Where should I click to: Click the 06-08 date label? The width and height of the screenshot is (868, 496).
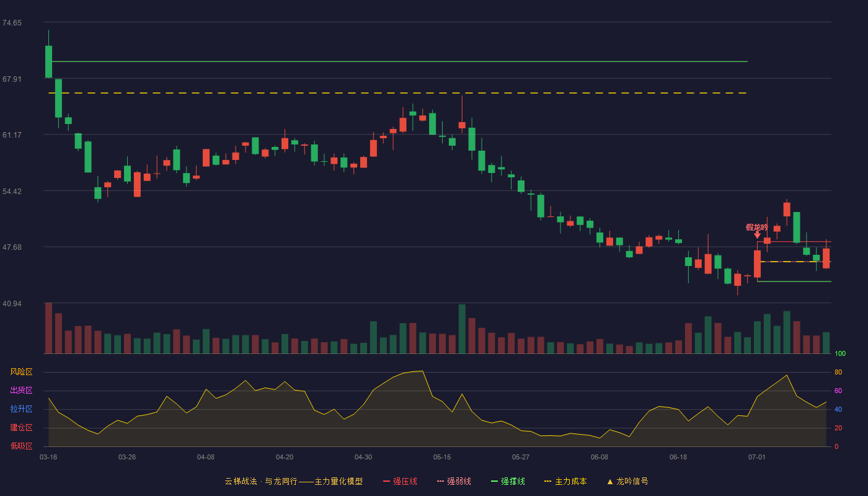point(600,457)
